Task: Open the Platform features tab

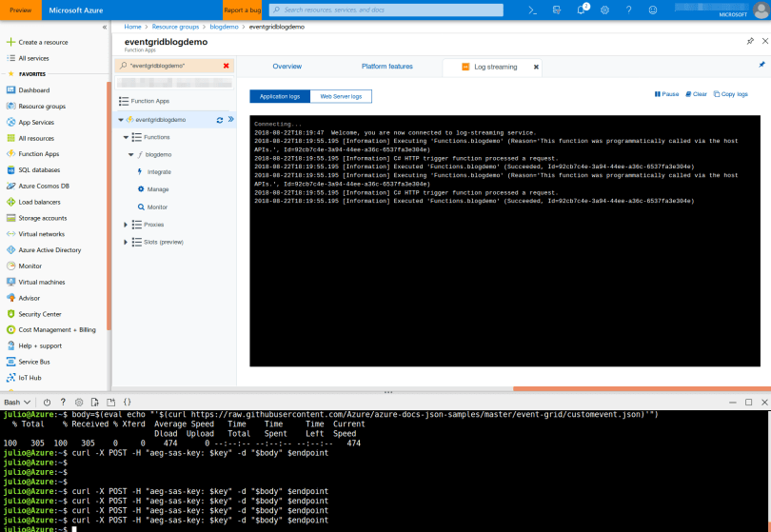Action: 386,67
